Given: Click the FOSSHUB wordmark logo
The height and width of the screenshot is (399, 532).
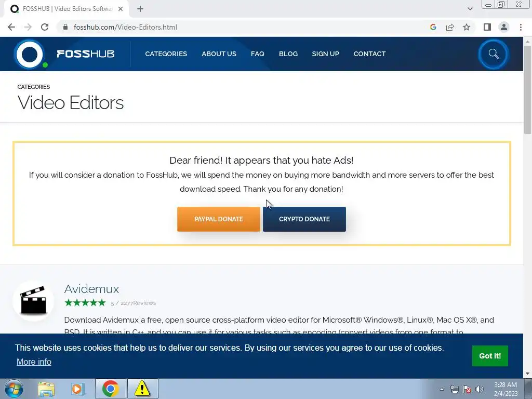Looking at the screenshot, I should [86, 54].
